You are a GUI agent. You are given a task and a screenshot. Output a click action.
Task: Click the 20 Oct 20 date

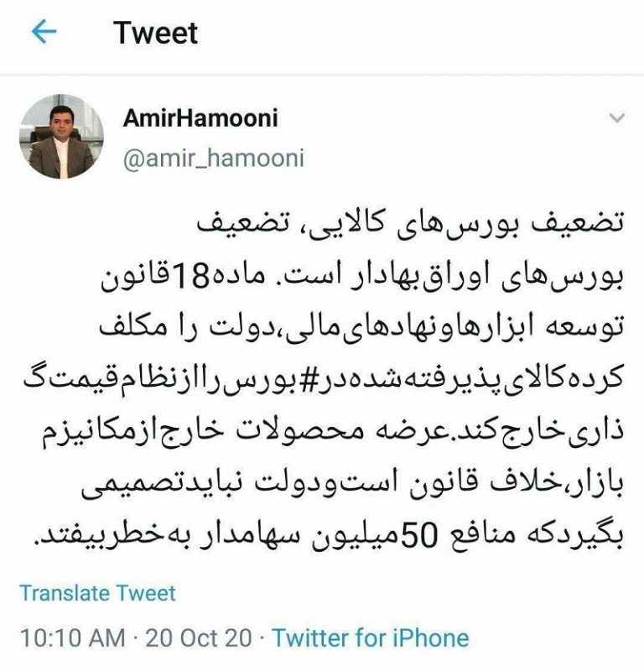(199, 637)
